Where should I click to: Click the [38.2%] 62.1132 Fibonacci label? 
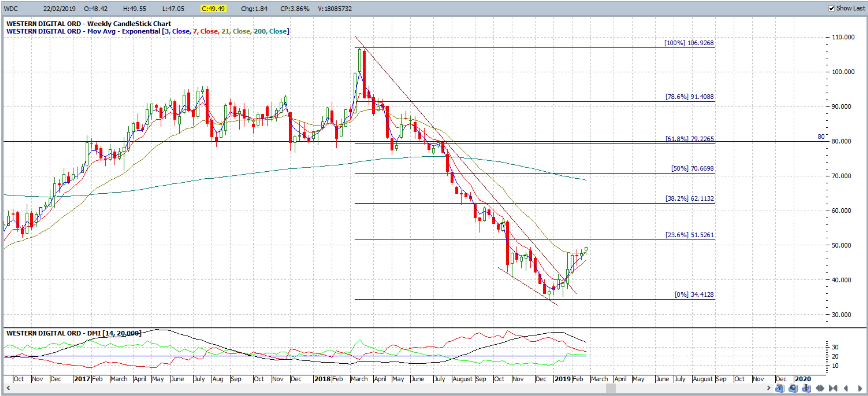point(689,198)
